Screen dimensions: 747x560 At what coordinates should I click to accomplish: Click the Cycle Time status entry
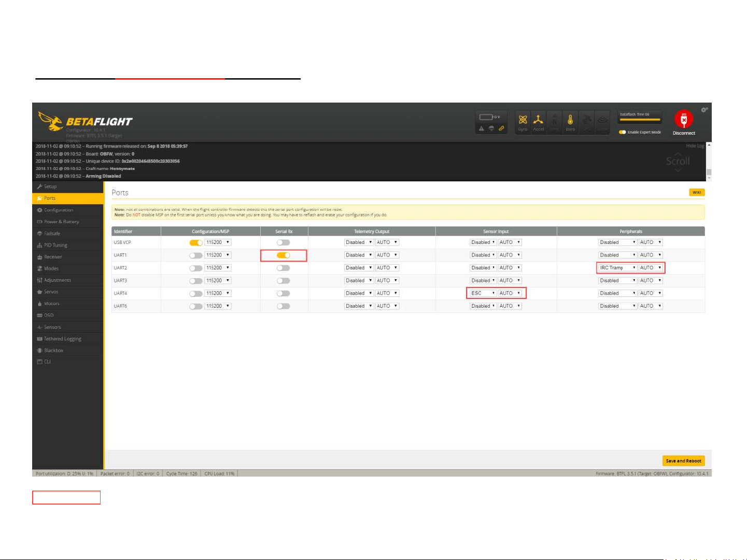click(181, 473)
